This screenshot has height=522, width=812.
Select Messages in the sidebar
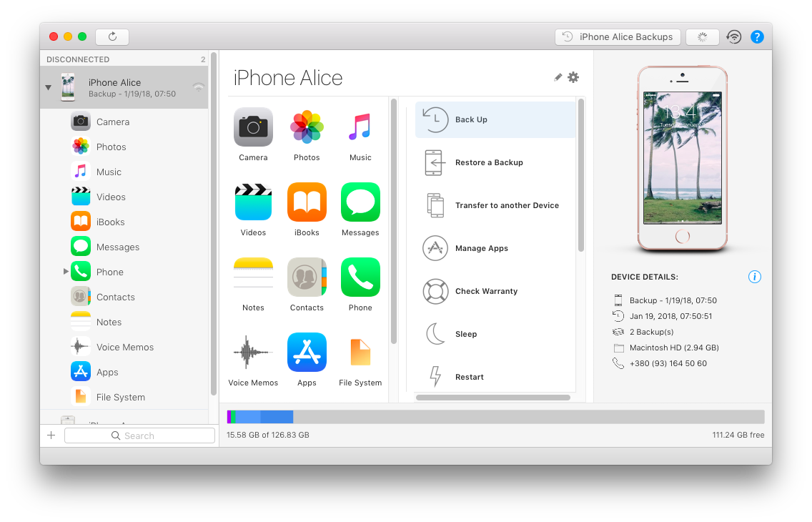[124, 247]
